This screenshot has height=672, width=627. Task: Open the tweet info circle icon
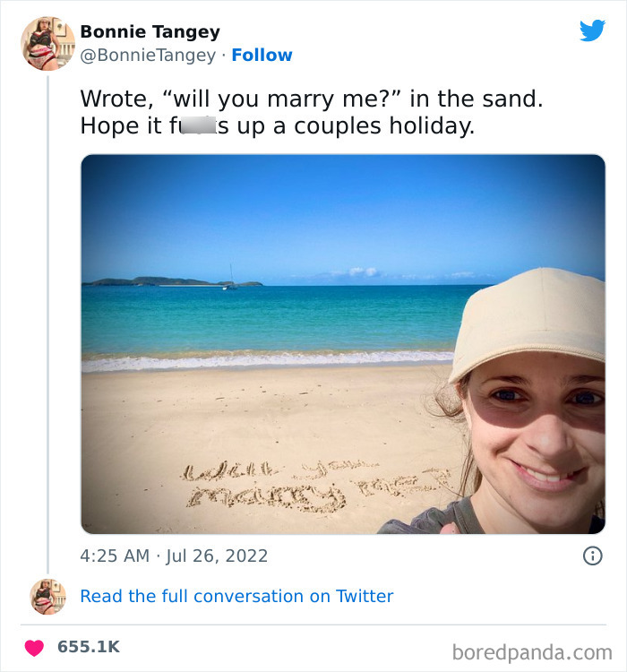592,556
